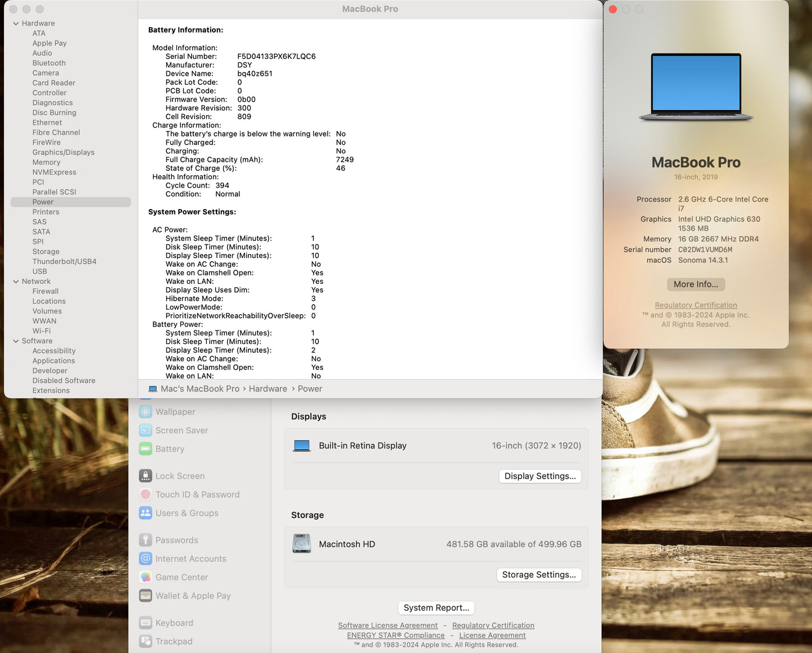Collapse the Software section chevron
This screenshot has height=653, width=812.
click(x=16, y=341)
